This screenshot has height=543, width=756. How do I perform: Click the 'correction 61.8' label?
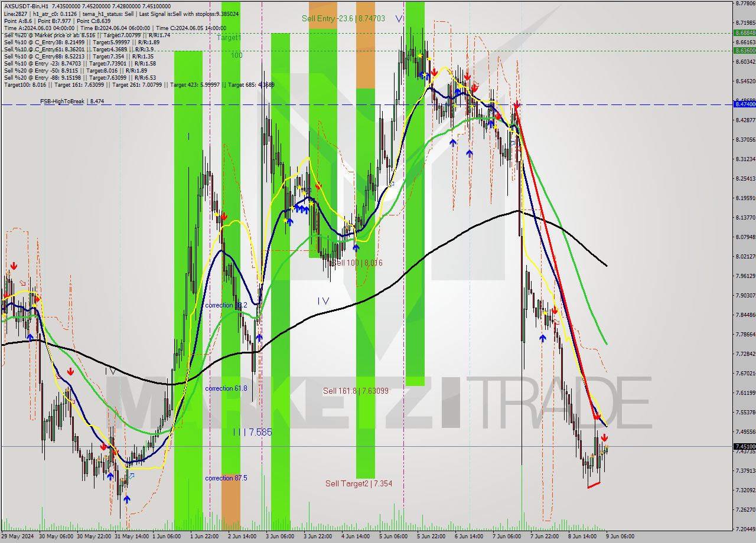tap(226, 388)
